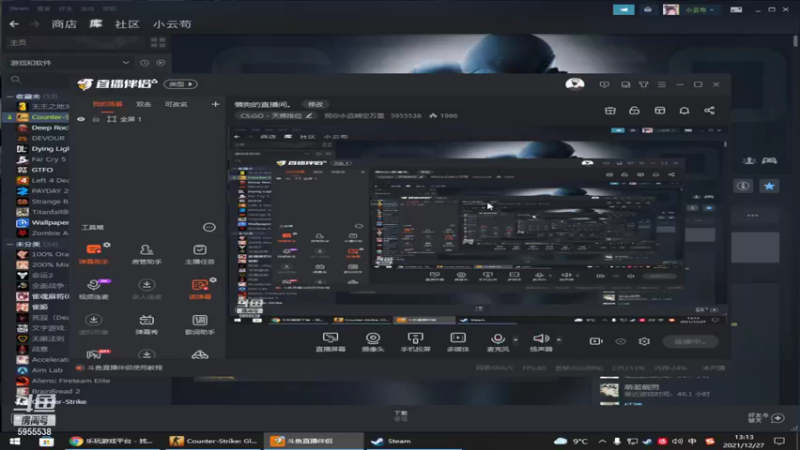The height and width of the screenshot is (450, 800).
Task: Click the gift box icon in 直播伴侣
Action: [610, 110]
